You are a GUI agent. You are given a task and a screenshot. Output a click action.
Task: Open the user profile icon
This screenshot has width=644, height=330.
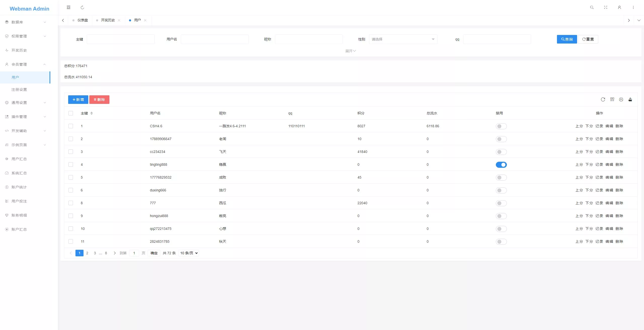tap(619, 8)
